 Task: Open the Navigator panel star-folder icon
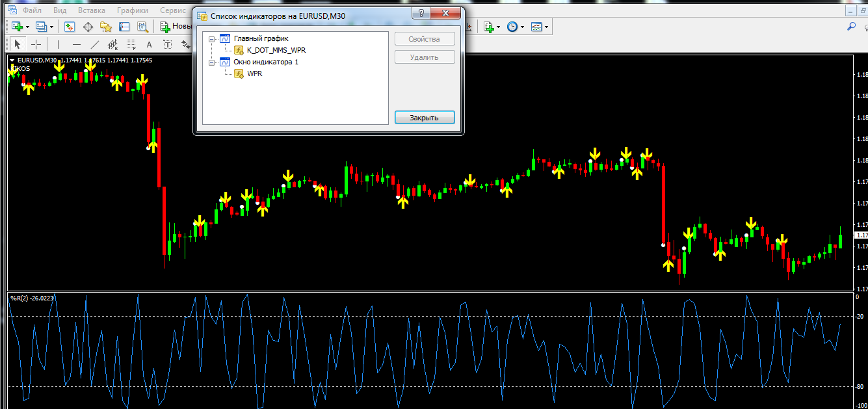[106, 27]
